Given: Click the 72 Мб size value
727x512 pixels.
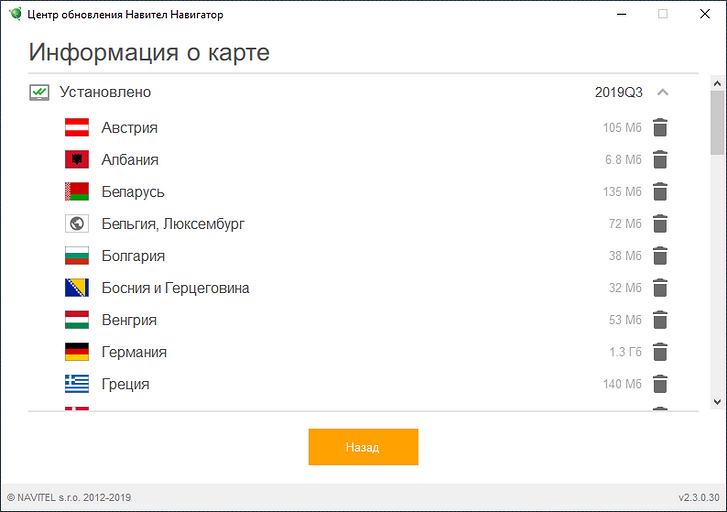Looking at the screenshot, I should click(x=625, y=224).
